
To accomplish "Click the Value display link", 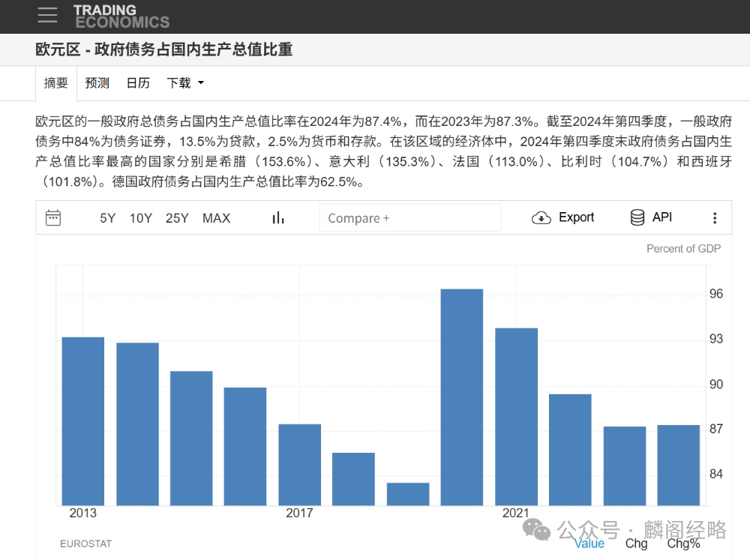I will 589,544.
